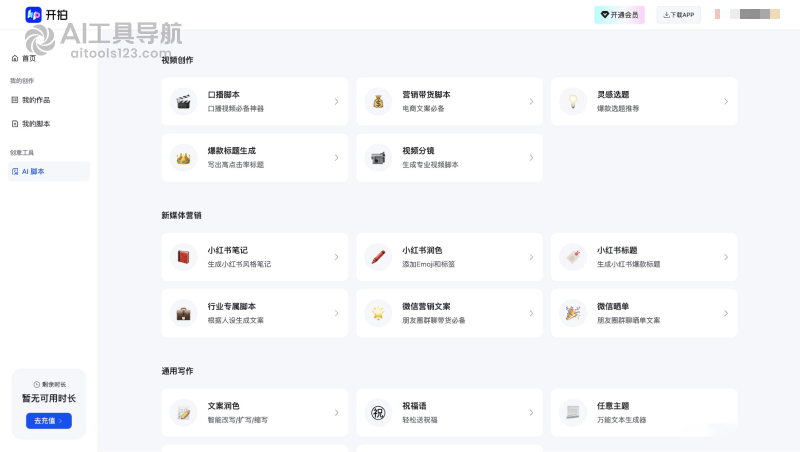Click the party popper icon for 微信晒单

(x=573, y=313)
